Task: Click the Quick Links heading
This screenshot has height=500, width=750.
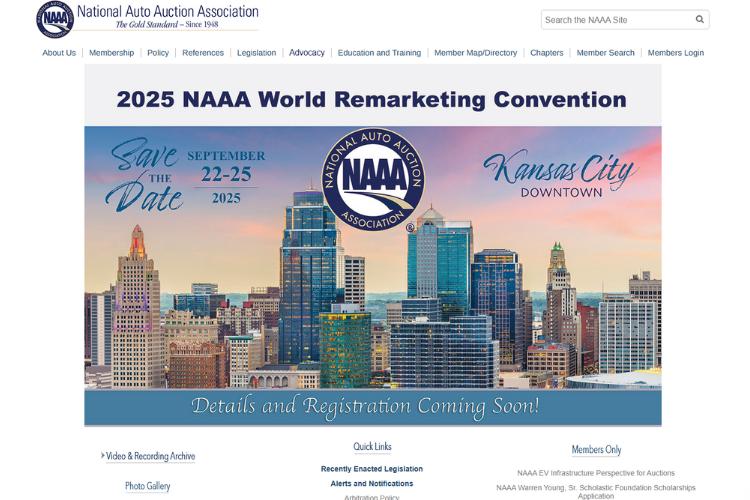Action: [x=372, y=446]
